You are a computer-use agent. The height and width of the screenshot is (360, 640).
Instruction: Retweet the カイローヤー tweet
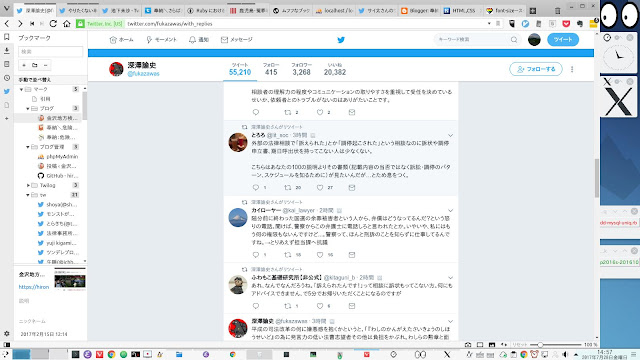click(288, 255)
